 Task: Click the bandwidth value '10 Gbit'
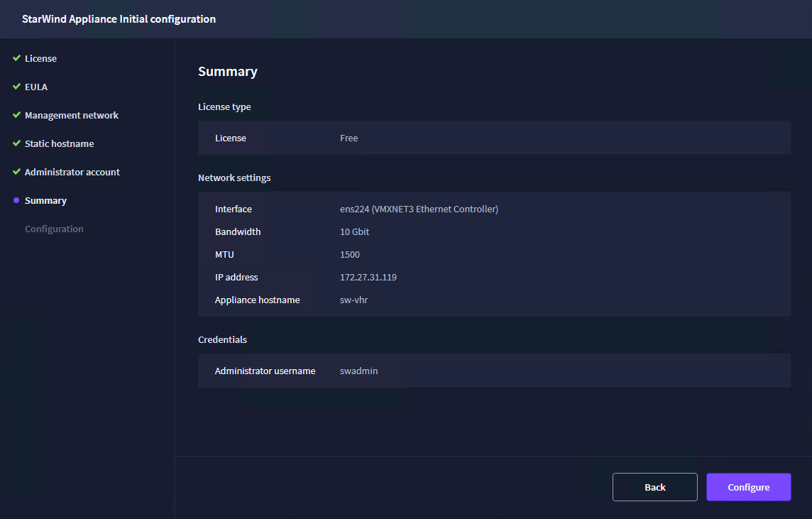point(354,232)
